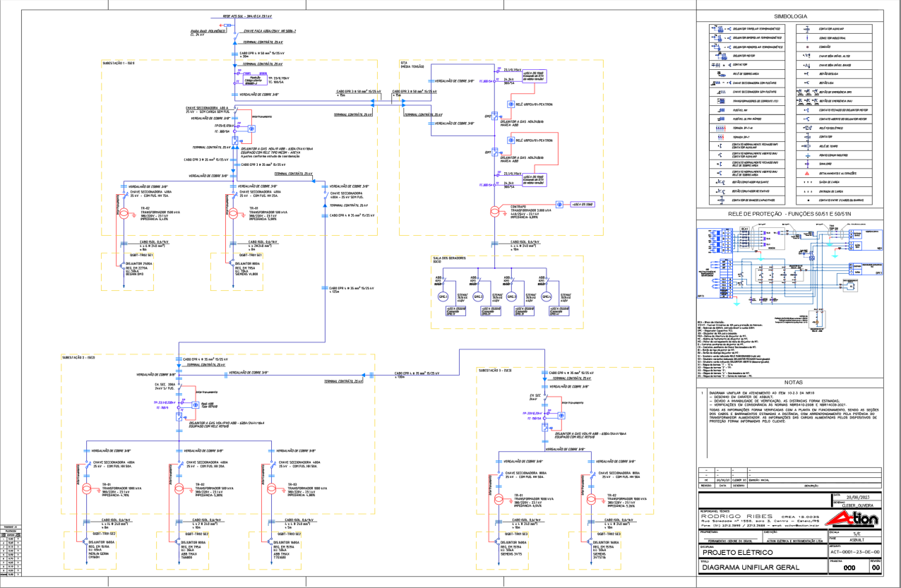
Task: Click the GMG-1 generator symbol
Action: [x=444, y=296]
